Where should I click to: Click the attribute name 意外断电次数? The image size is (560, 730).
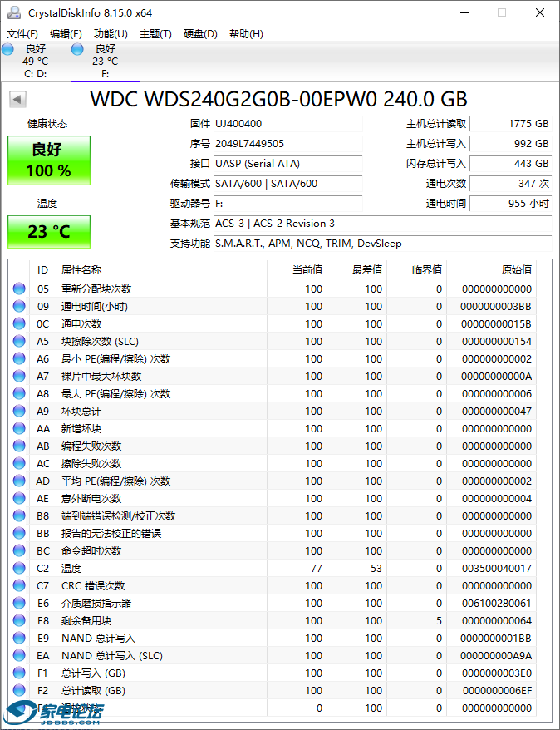pyautogui.click(x=91, y=499)
